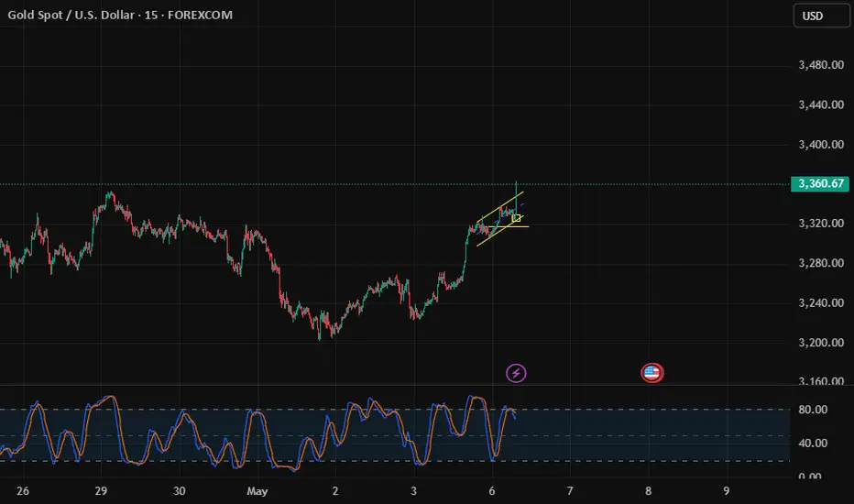Click the May label on time axis
This screenshot has width=854, height=504.
(x=257, y=491)
